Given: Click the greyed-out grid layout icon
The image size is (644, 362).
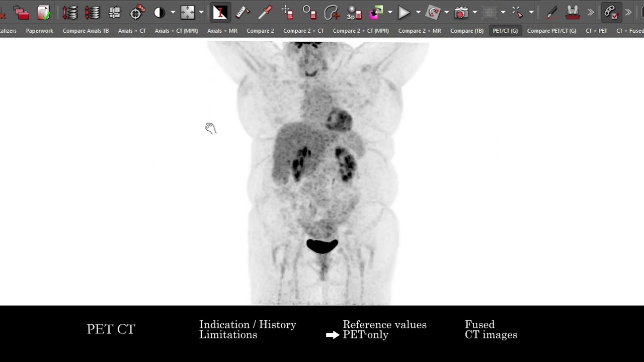Looking at the screenshot, I should (x=489, y=13).
